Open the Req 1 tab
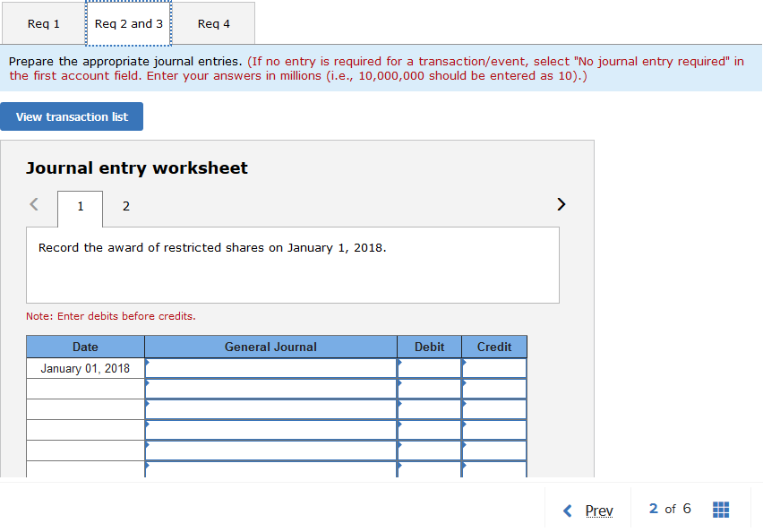 44,23
